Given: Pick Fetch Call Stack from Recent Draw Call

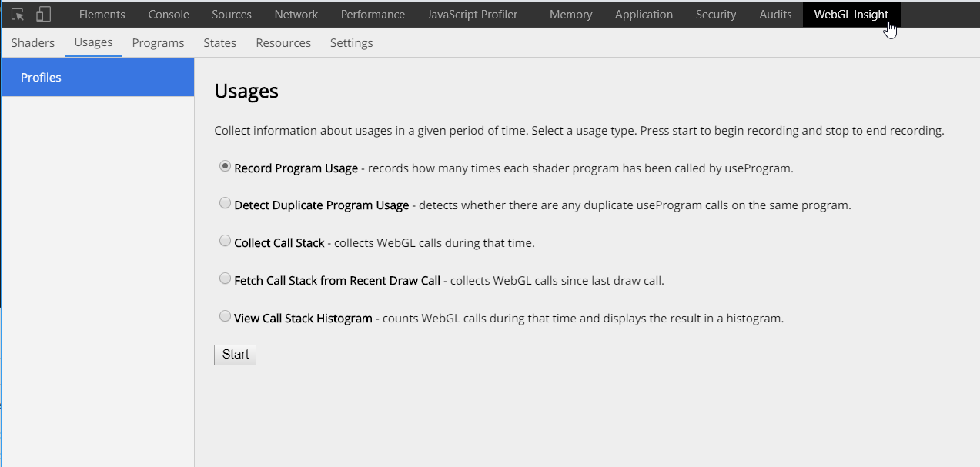Looking at the screenshot, I should pos(225,279).
